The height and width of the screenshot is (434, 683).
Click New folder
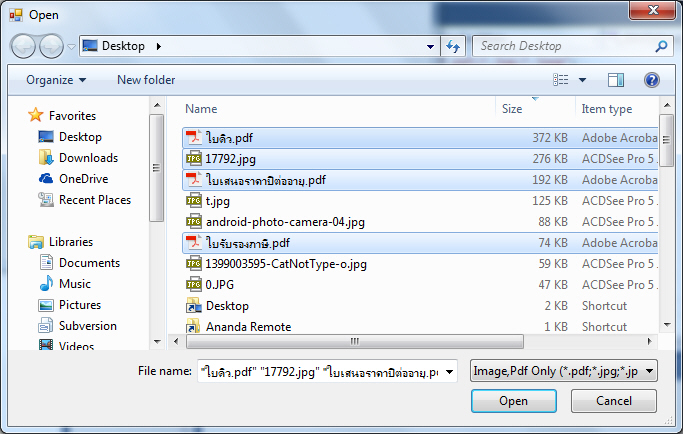point(146,80)
